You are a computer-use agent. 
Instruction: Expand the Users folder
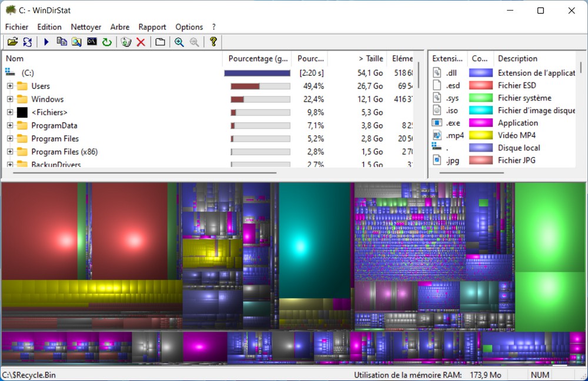(10, 86)
